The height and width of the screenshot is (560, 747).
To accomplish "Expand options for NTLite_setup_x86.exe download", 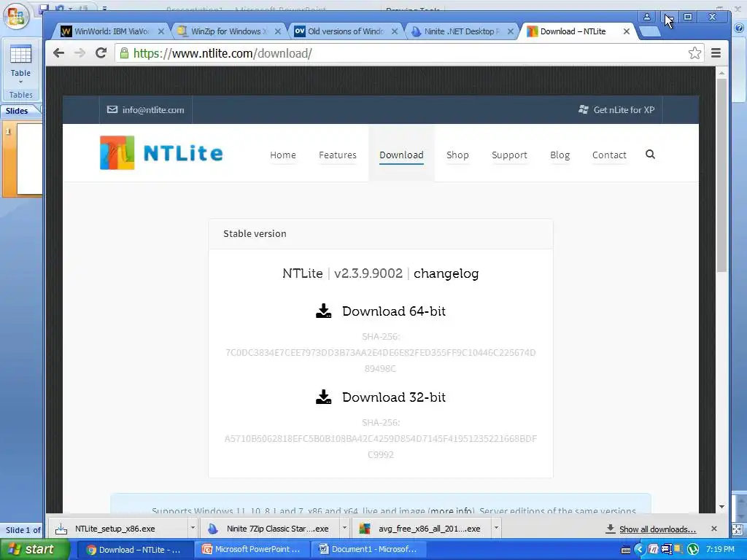I will pos(193,528).
